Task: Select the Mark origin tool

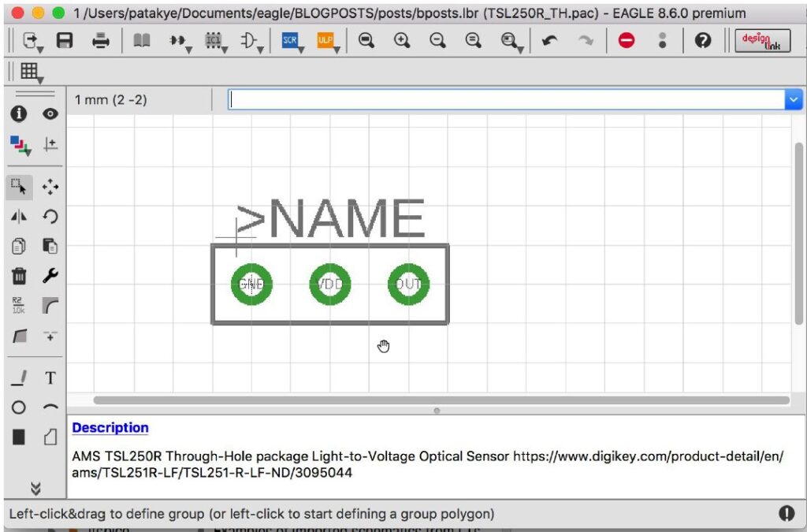Action: (x=50, y=144)
